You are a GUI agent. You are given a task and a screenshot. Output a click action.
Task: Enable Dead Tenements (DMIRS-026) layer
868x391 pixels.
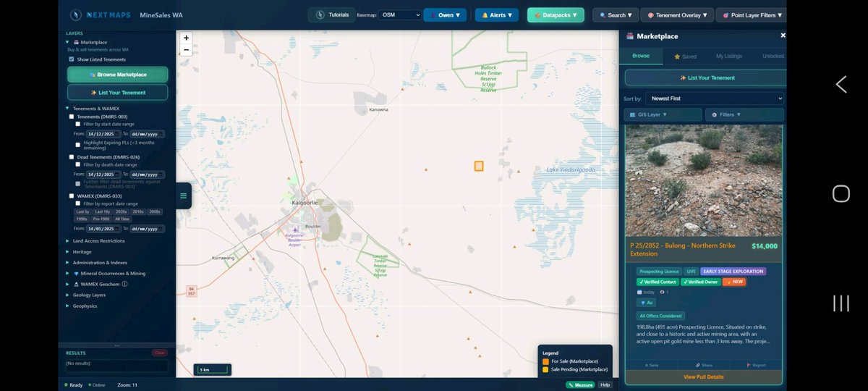point(72,157)
